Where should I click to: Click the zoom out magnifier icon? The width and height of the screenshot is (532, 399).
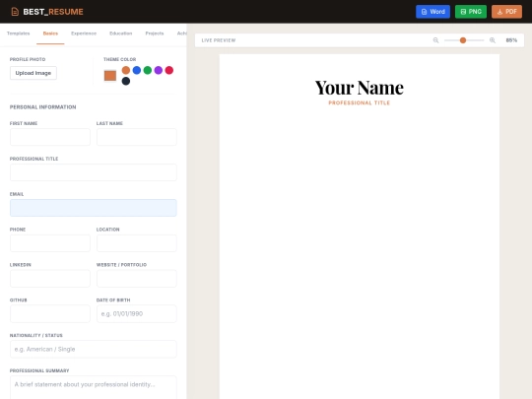tap(436, 40)
